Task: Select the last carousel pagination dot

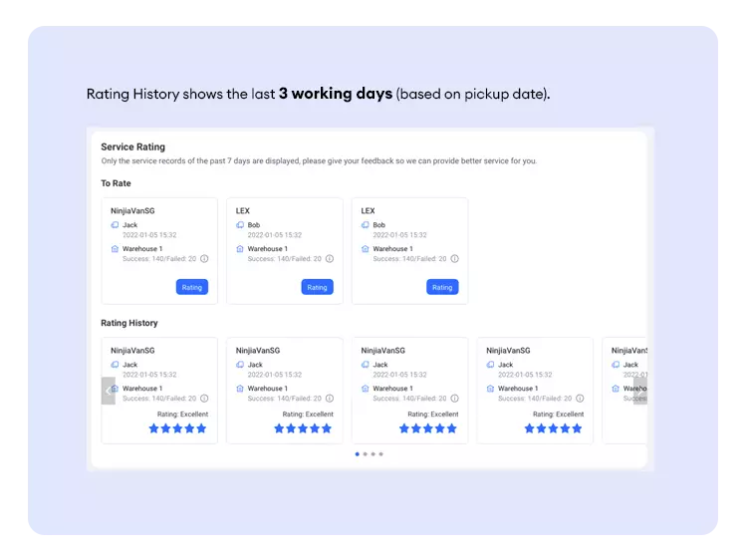Action: coord(380,454)
